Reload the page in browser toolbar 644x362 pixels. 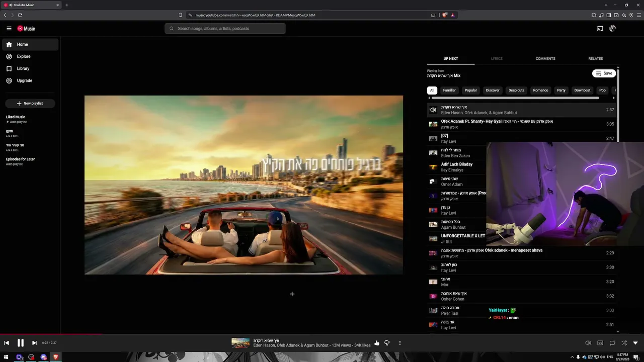(x=20, y=15)
